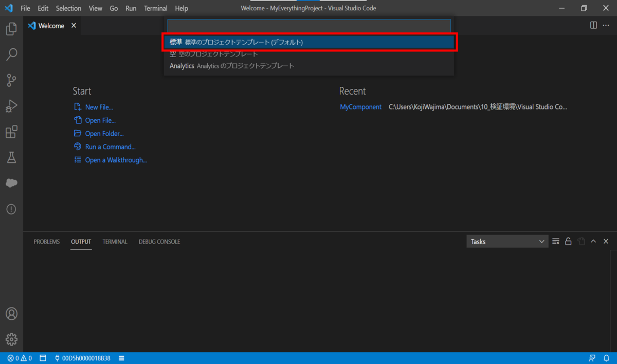
Task: Open the feedback icon in status bar
Action: coord(593,358)
